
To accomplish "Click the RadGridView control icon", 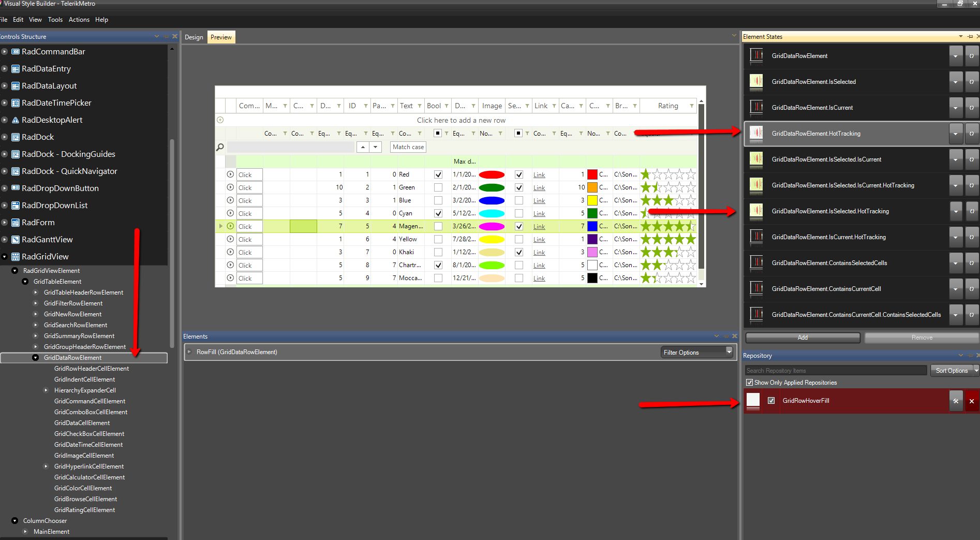I will coord(16,257).
